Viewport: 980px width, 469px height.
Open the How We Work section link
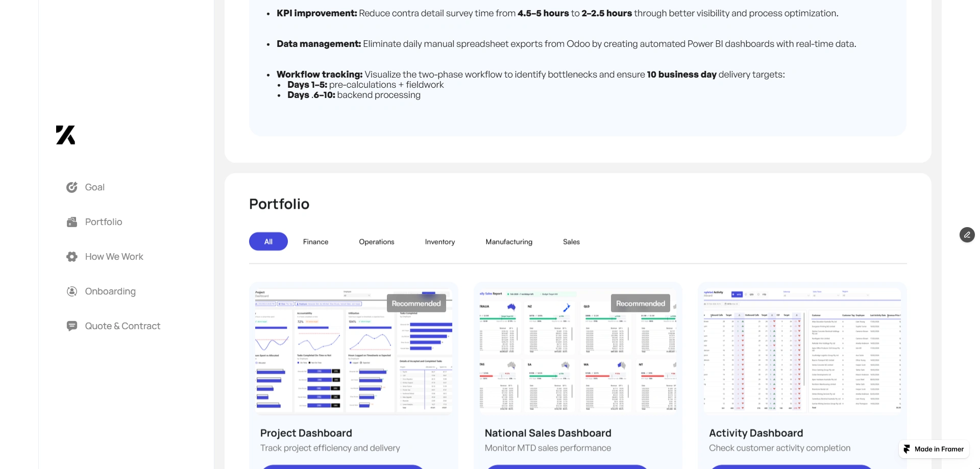pyautogui.click(x=114, y=257)
